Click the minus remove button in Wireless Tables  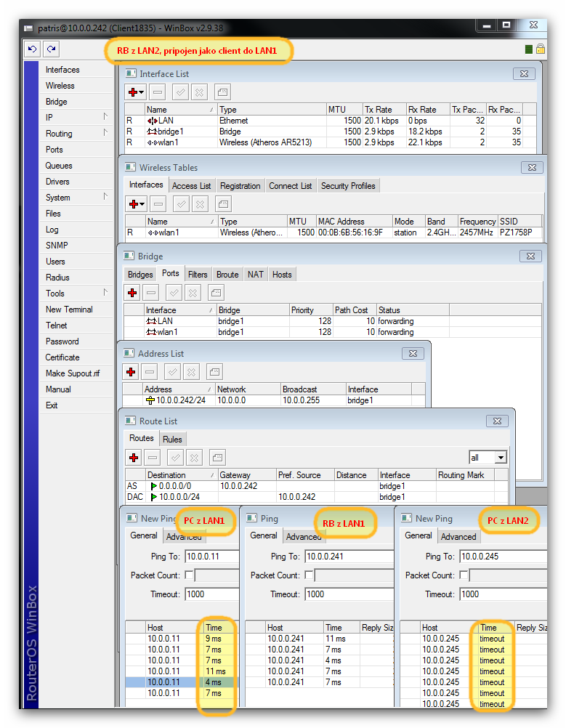point(158,204)
